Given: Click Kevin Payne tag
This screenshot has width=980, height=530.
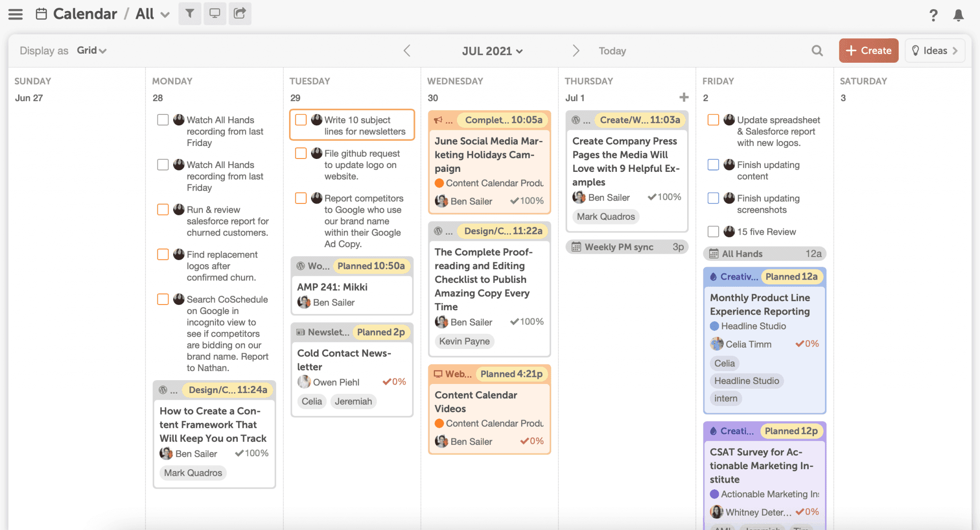Looking at the screenshot, I should pyautogui.click(x=465, y=341).
